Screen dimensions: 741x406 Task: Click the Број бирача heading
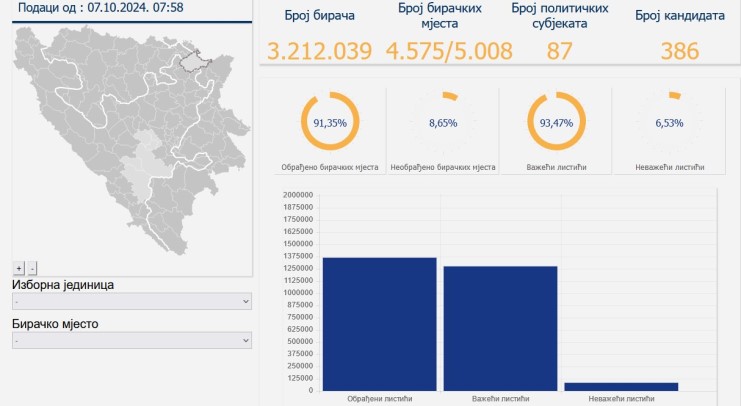(319, 15)
